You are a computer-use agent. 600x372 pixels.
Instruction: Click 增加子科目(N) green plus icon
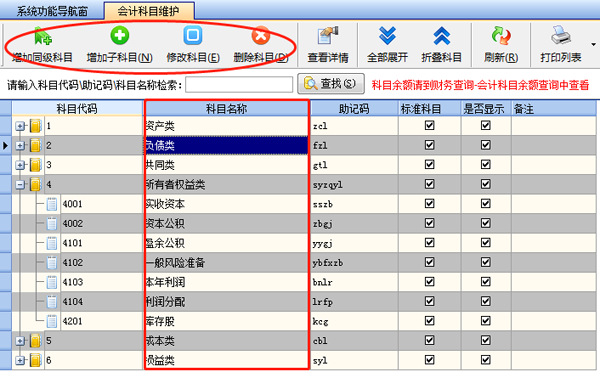[120, 36]
